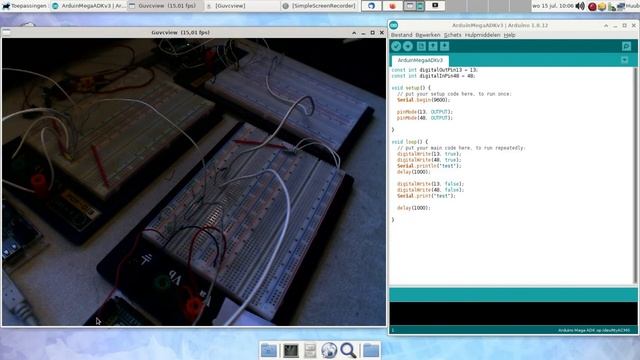640x360 pixels.
Task: Click the red panel launcher icon
Action: (x=392, y=6)
